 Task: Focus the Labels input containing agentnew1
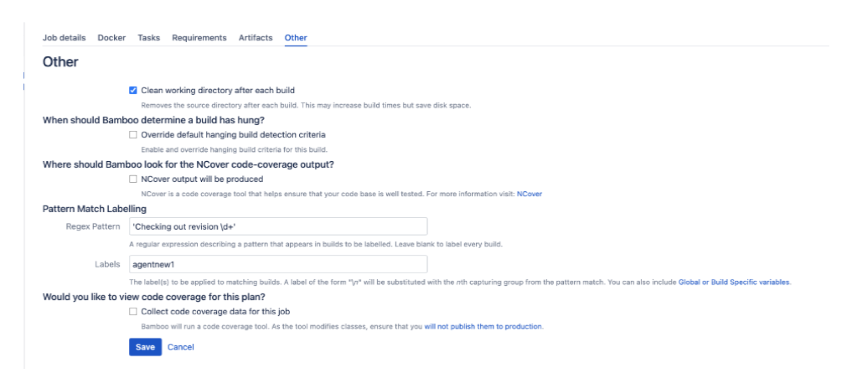click(278, 264)
